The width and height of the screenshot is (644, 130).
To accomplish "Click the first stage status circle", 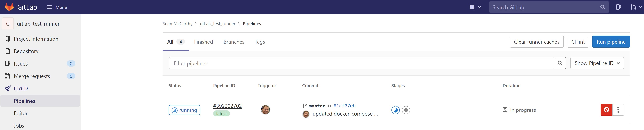I will [396, 110].
